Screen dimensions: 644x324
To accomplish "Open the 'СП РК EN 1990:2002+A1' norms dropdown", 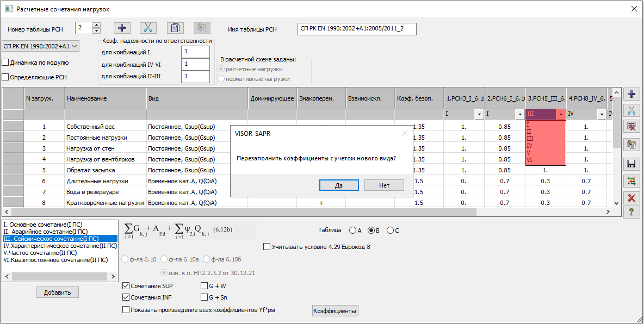I will [x=41, y=46].
